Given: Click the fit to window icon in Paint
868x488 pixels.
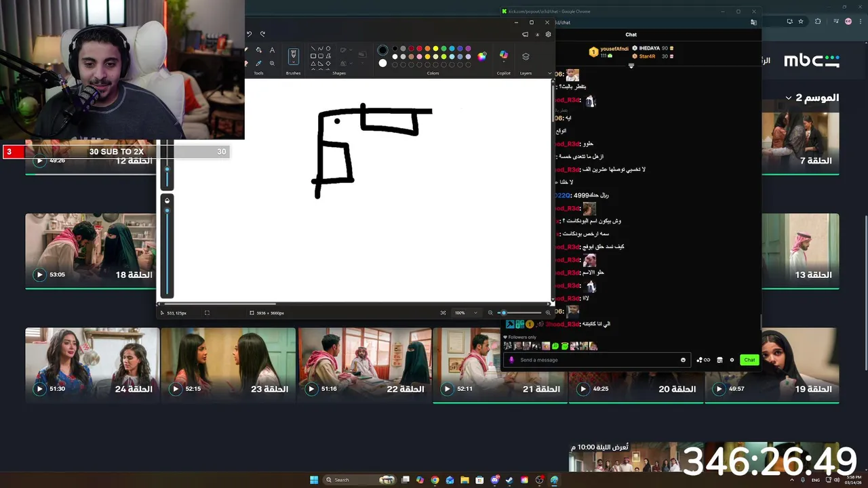Looking at the screenshot, I should click(x=443, y=312).
